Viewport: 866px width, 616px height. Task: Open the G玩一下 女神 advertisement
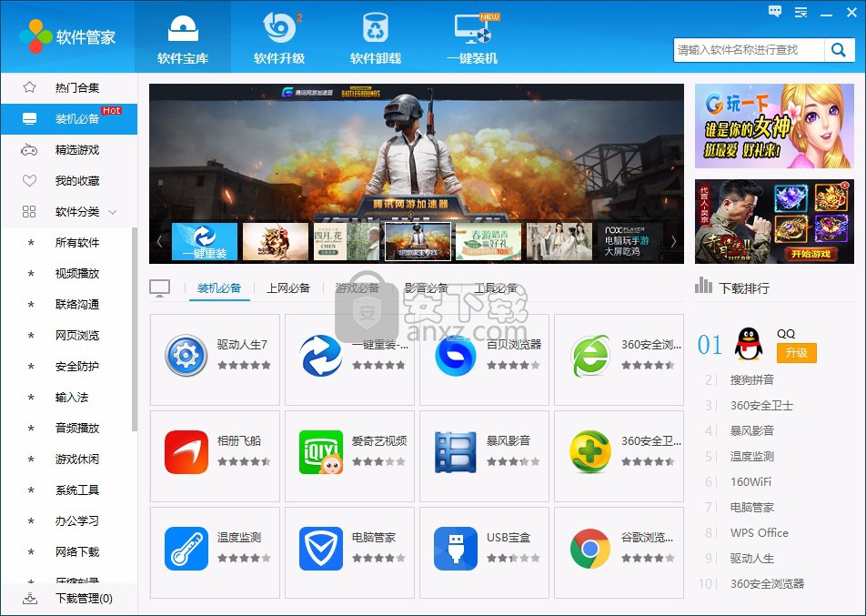pyautogui.click(x=774, y=126)
